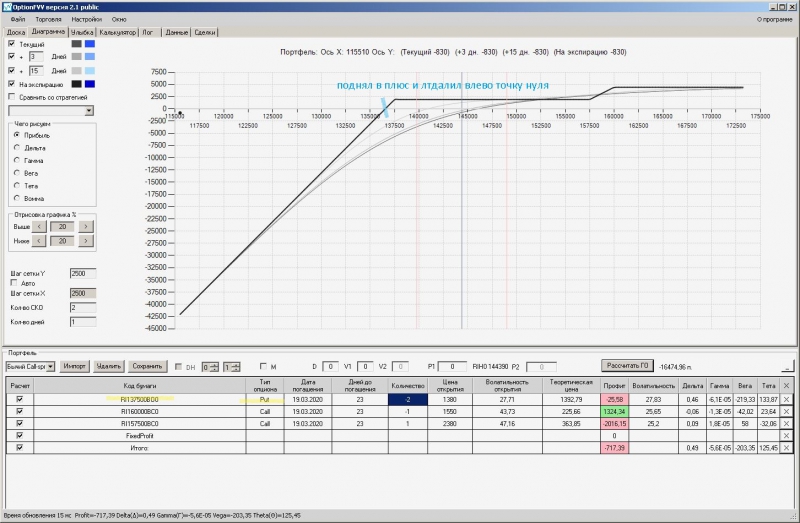
Task: Switch to the Калькулятор tab
Action: coord(117,32)
